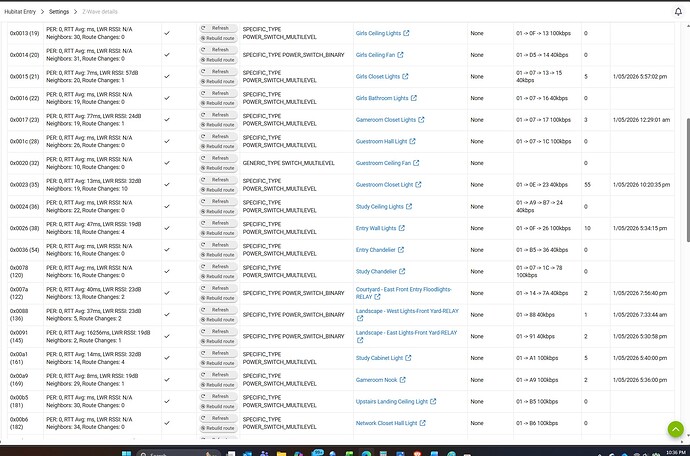Click external link icon next to Gameroom Closet Lights

[x=421, y=120]
